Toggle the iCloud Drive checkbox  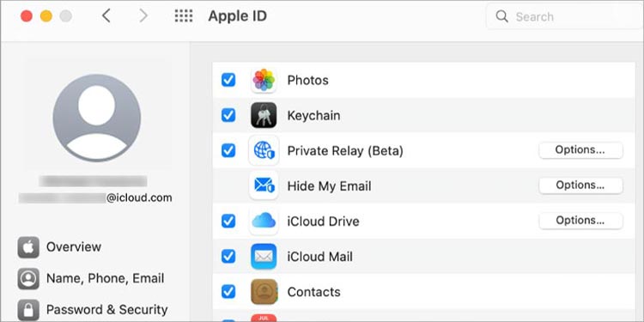228,221
